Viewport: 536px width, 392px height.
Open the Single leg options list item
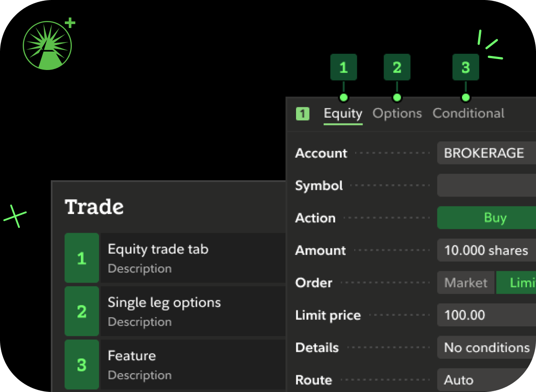(x=193, y=311)
